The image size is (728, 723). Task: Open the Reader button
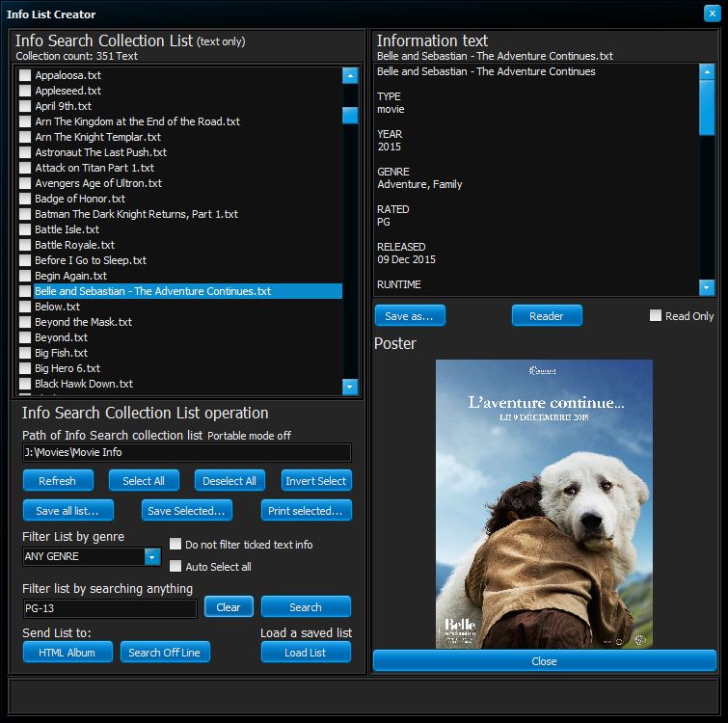click(x=547, y=315)
